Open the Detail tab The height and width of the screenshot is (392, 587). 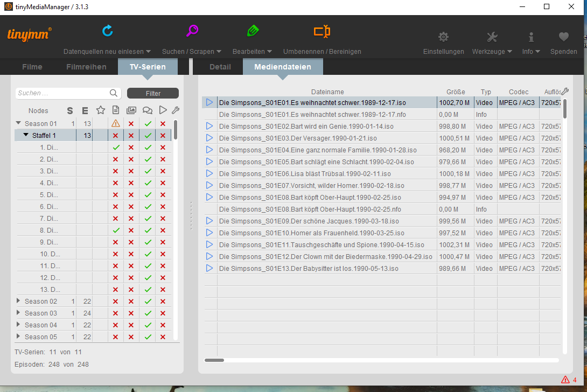click(220, 67)
